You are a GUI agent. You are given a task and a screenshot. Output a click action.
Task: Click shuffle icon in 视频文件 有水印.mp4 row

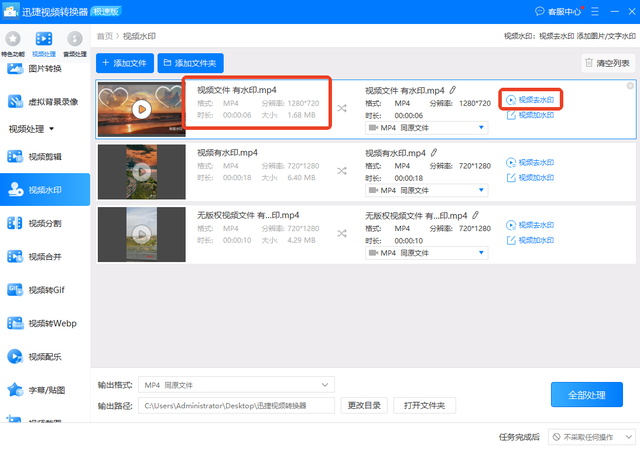pos(342,108)
